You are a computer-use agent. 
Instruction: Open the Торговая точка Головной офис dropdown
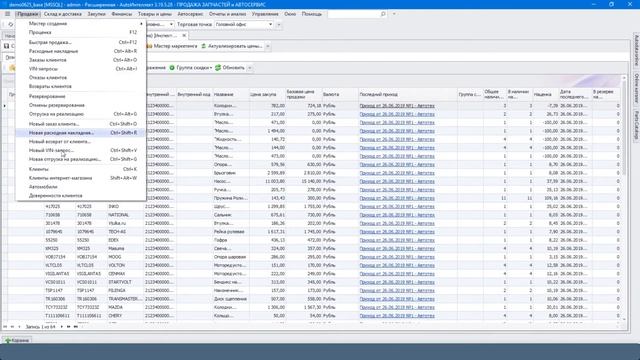click(270, 24)
